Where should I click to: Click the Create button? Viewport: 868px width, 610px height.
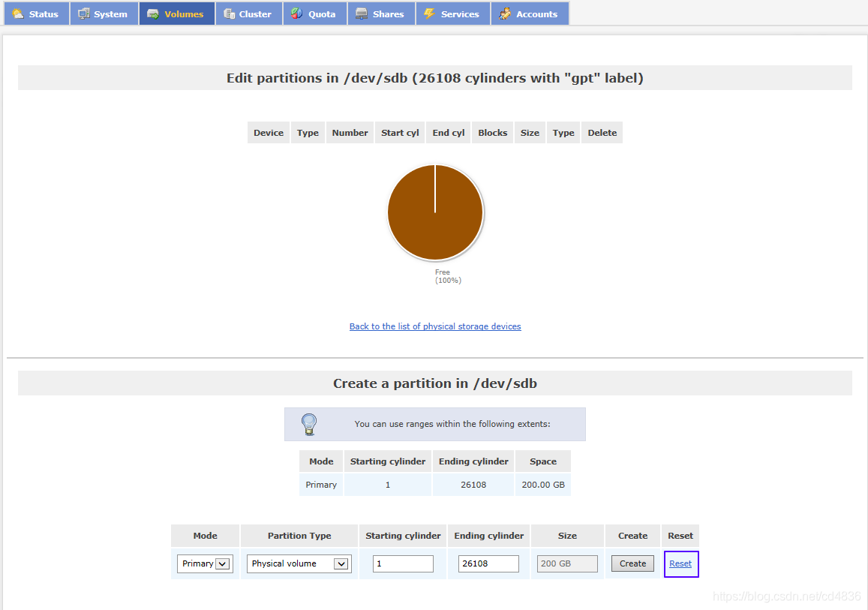(x=632, y=563)
